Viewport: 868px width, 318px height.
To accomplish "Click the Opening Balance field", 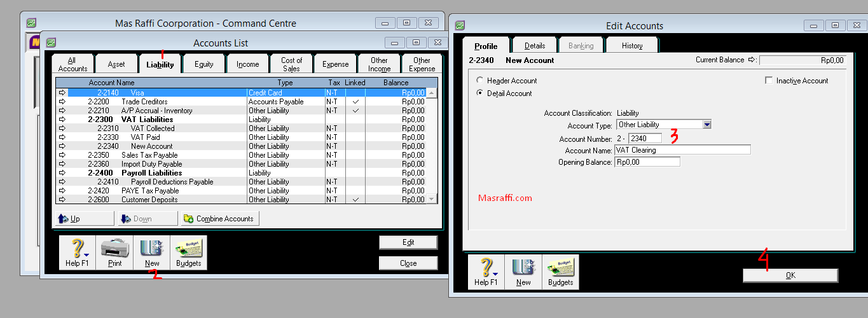I will pos(647,162).
